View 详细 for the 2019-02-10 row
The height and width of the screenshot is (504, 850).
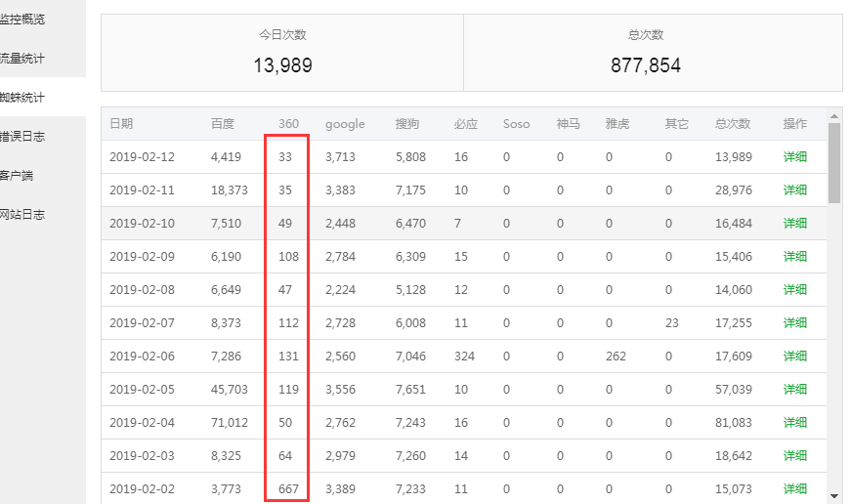coord(795,224)
